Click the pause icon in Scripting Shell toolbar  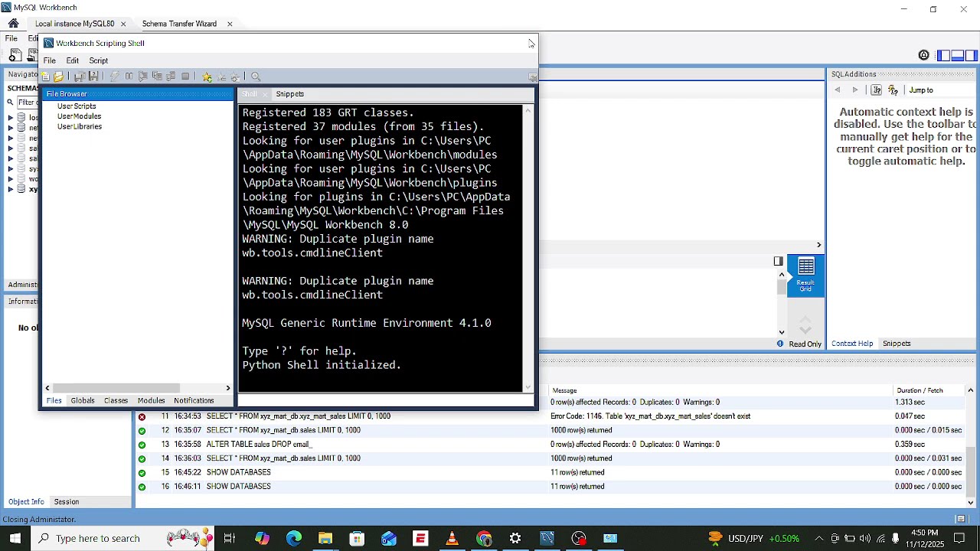[129, 77]
